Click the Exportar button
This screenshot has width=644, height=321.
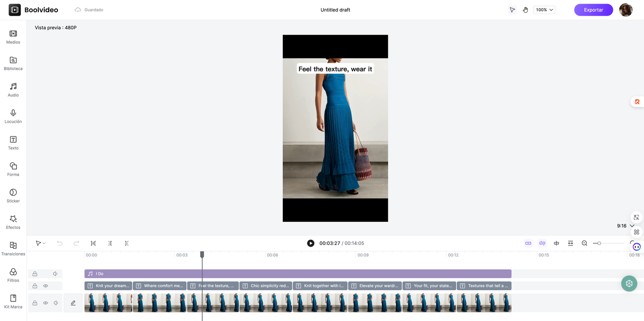coord(594,10)
